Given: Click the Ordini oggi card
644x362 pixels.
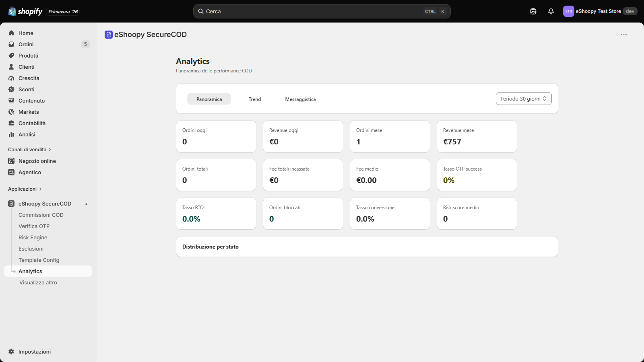Looking at the screenshot, I should click(x=216, y=136).
